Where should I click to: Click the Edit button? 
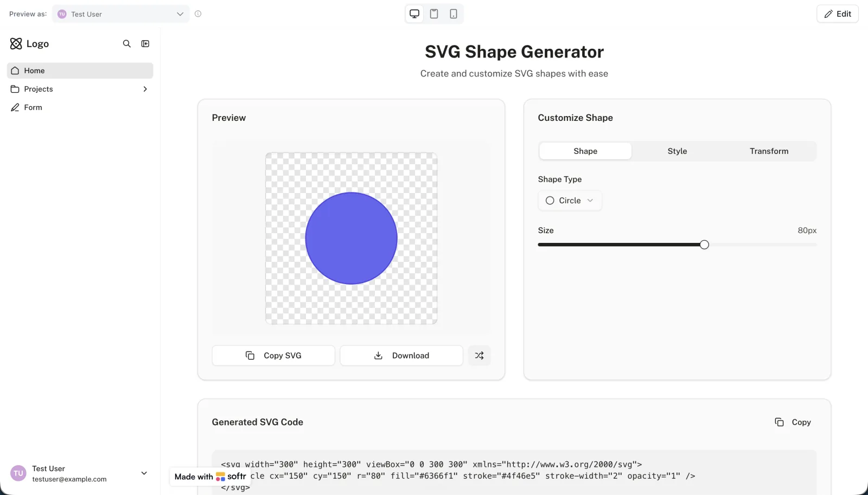coord(838,14)
